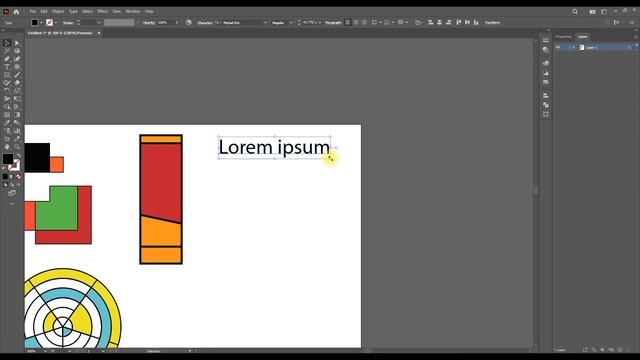
Task: Set paint type to None below swatches
Action: click(18, 177)
